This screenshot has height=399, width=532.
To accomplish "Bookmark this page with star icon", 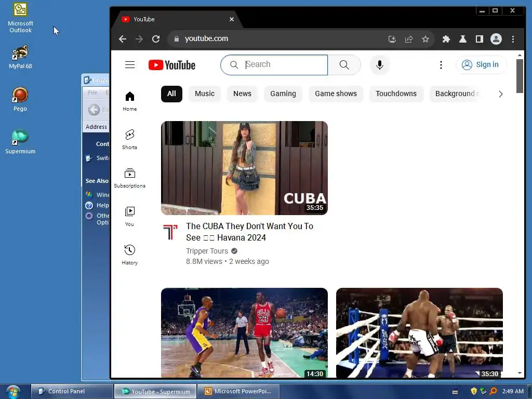I will coord(425,39).
